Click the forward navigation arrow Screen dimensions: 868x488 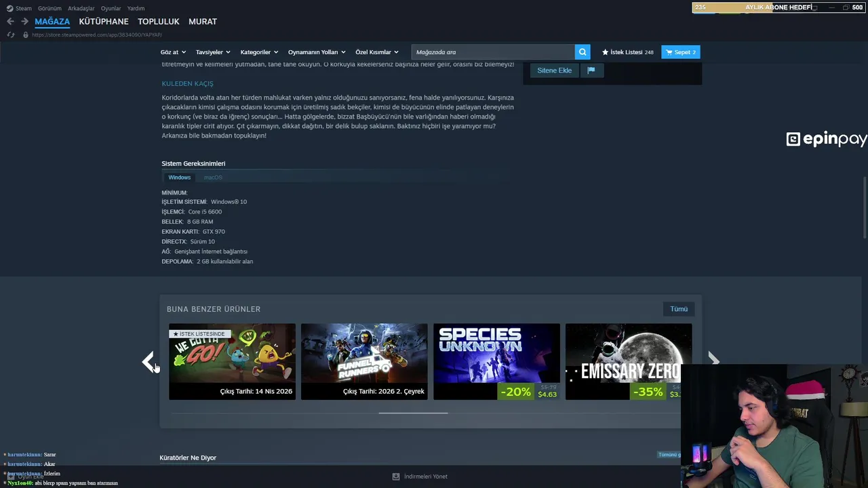click(x=24, y=22)
